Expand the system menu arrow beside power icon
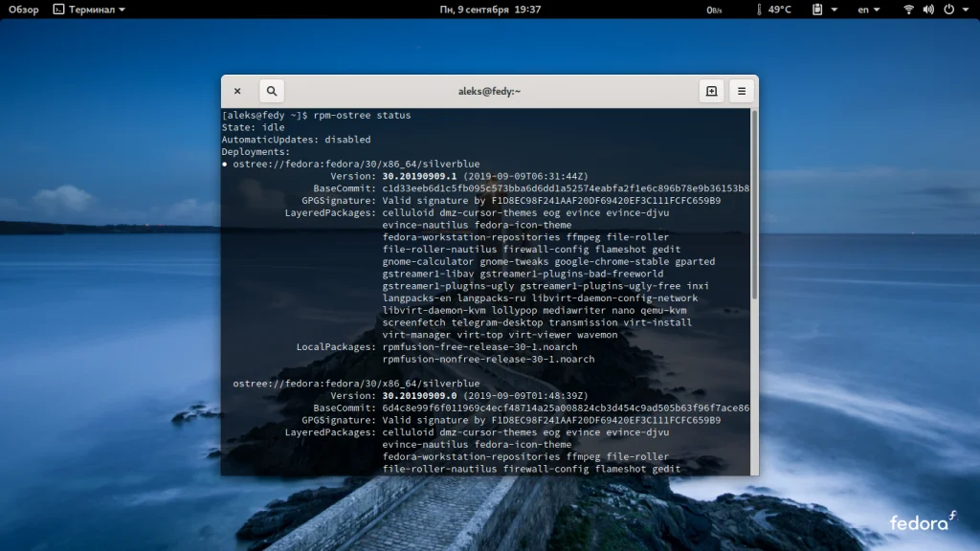This screenshot has width=980, height=551. click(965, 10)
